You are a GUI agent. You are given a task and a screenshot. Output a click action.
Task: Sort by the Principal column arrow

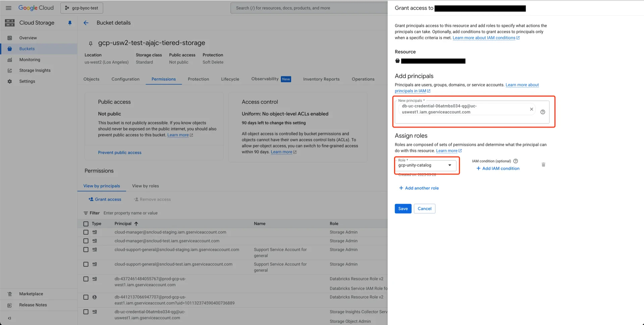click(136, 224)
